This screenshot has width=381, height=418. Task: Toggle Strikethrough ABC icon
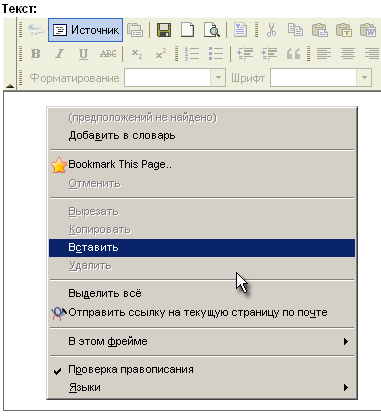click(x=108, y=54)
